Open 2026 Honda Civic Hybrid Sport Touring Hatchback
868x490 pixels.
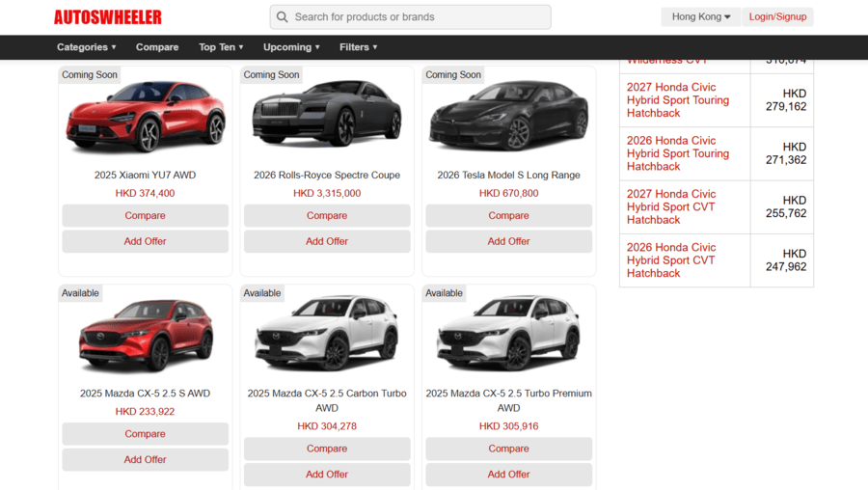tap(678, 153)
